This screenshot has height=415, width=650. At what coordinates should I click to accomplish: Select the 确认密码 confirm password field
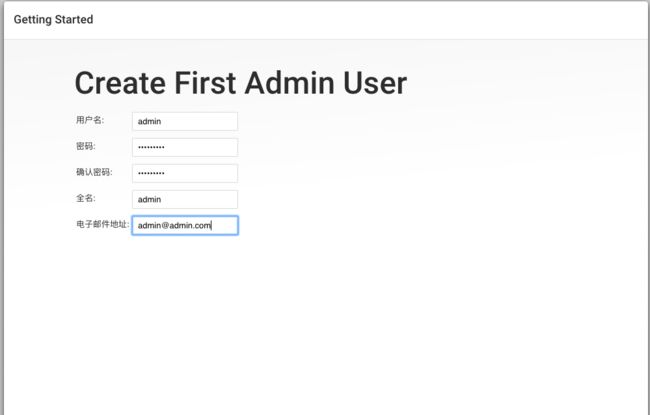coord(185,173)
